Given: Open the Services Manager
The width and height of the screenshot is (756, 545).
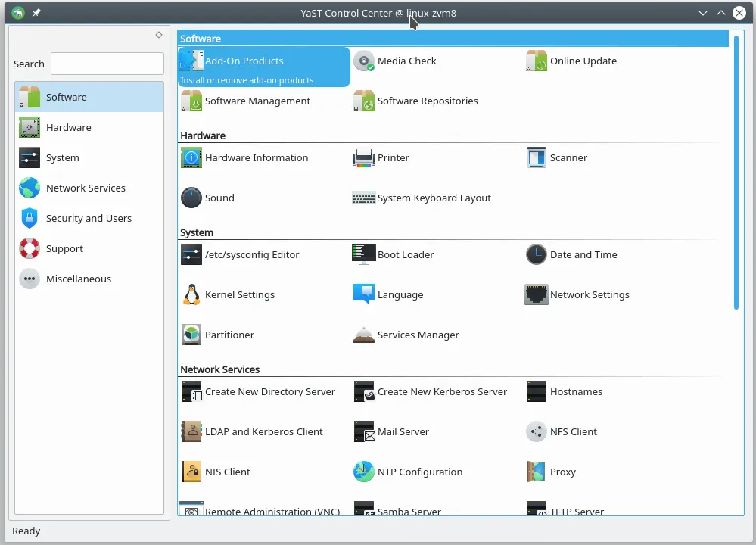Looking at the screenshot, I should tap(418, 335).
